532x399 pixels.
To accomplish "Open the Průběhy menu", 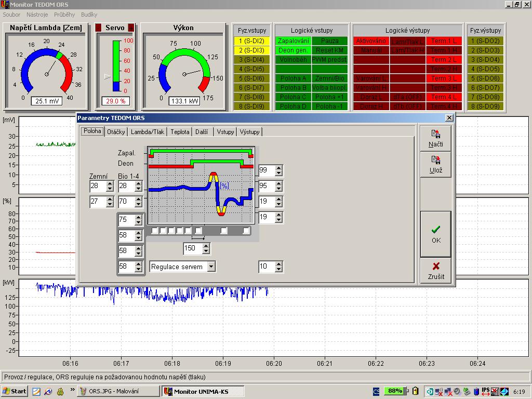I will pos(64,15).
